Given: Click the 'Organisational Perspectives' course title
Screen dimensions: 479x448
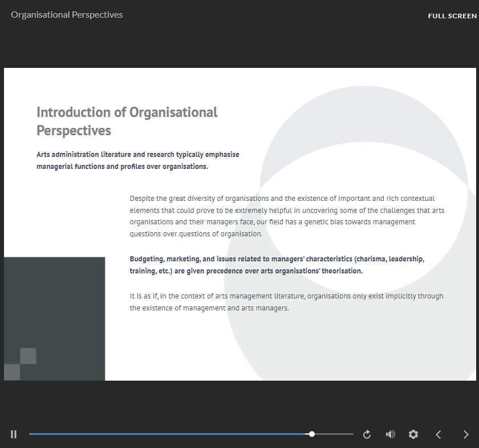Looking at the screenshot, I should pyautogui.click(x=67, y=15).
